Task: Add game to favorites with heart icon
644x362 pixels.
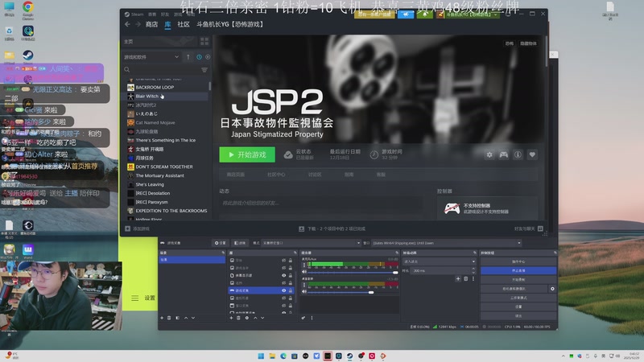Action: (532, 154)
